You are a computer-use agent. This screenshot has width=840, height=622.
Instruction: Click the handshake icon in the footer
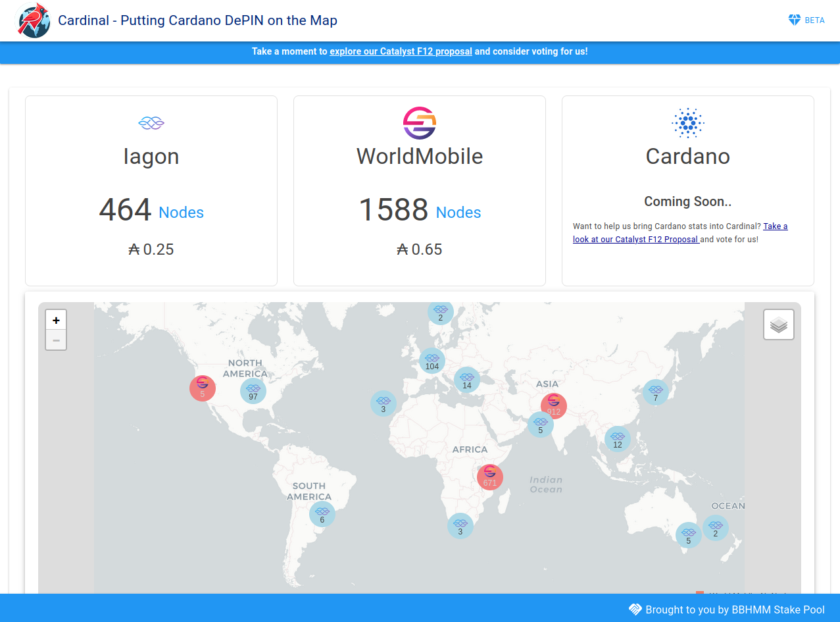click(x=635, y=609)
